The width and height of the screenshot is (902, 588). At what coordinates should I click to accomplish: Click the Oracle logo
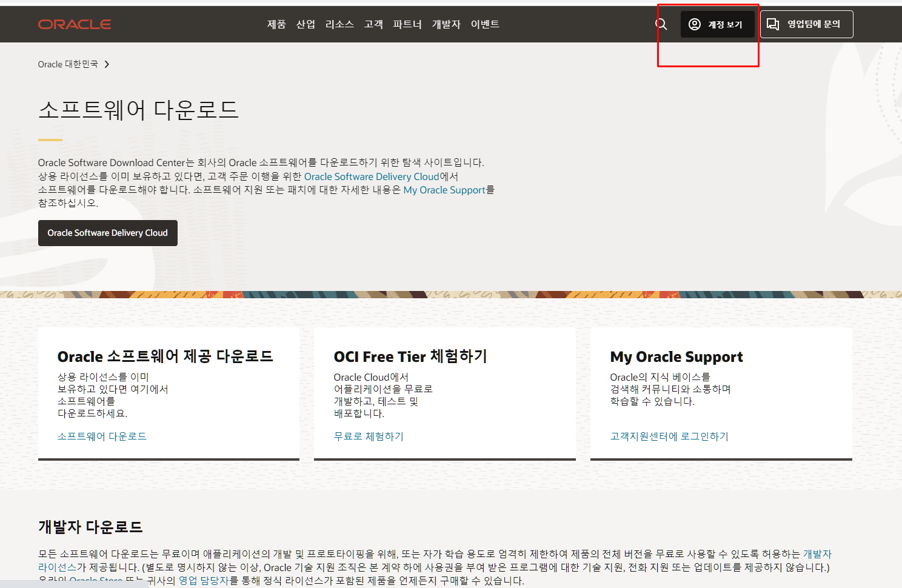75,24
